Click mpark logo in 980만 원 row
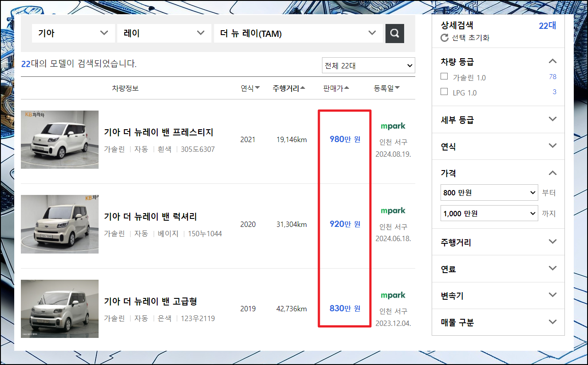Screen dimensions: 588x365 point(393,126)
